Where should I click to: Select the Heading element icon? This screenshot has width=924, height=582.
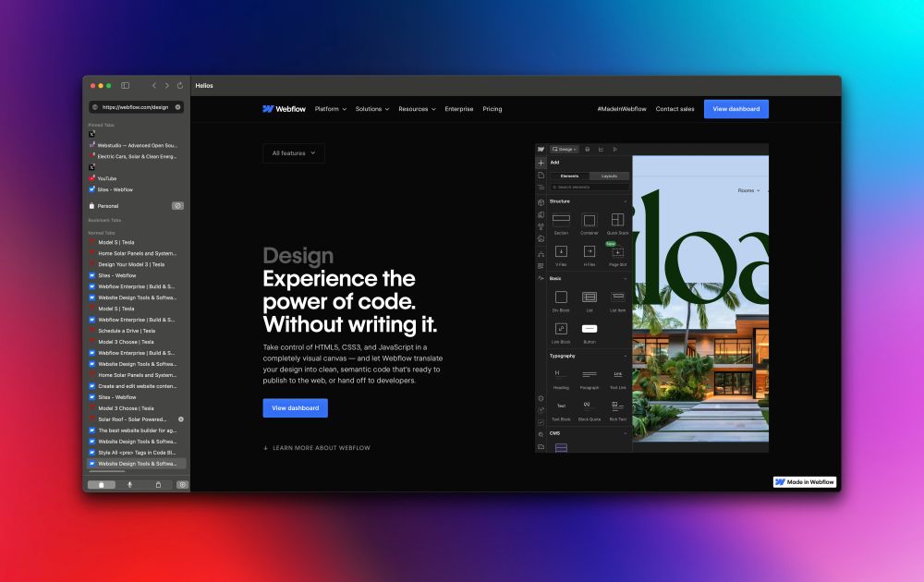tap(561, 374)
